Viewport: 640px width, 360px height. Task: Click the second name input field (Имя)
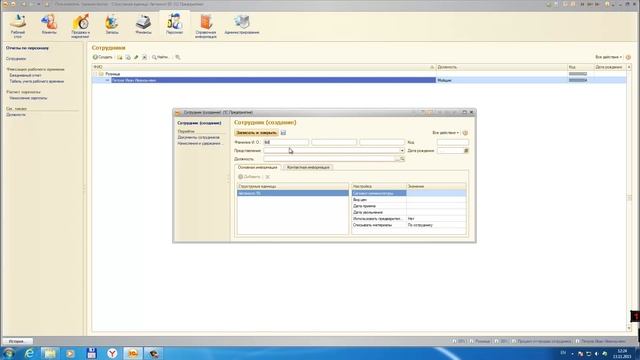click(x=334, y=142)
